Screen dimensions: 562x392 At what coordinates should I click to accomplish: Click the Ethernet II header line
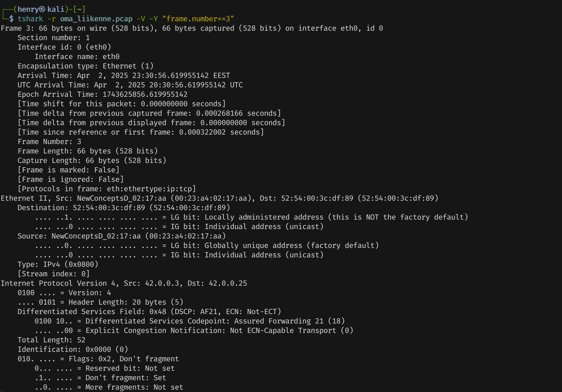(219, 198)
